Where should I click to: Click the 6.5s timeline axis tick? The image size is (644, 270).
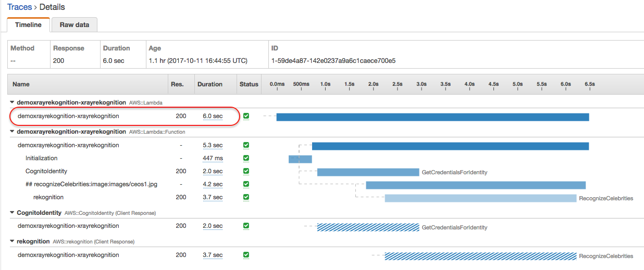click(x=589, y=84)
